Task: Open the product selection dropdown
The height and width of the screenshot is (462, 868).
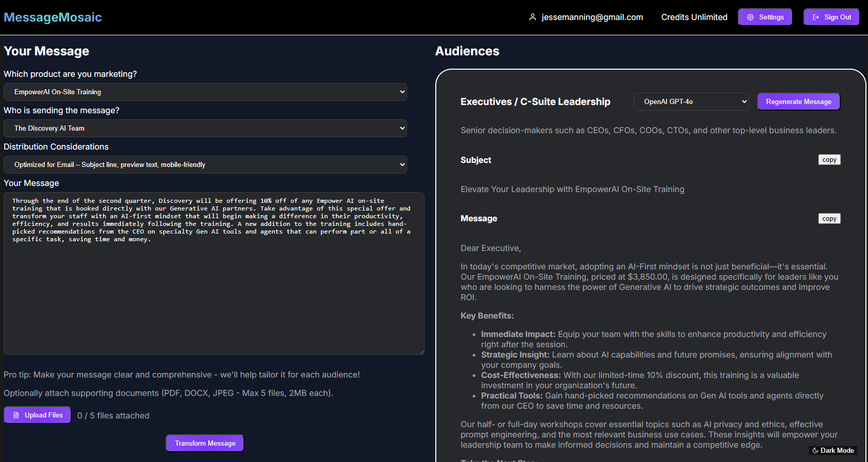Action: (x=205, y=92)
